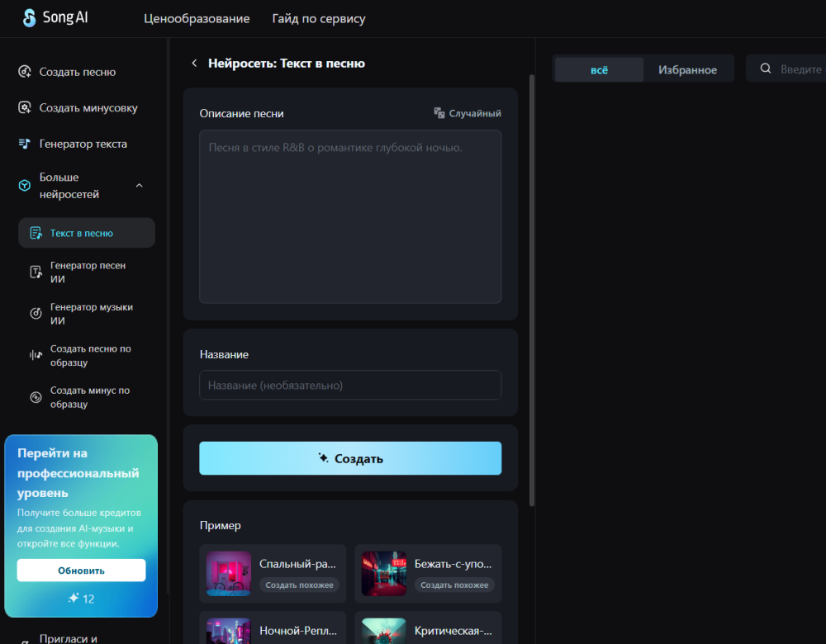The image size is (826, 644).
Task: Click the credits count 12
Action: point(88,599)
